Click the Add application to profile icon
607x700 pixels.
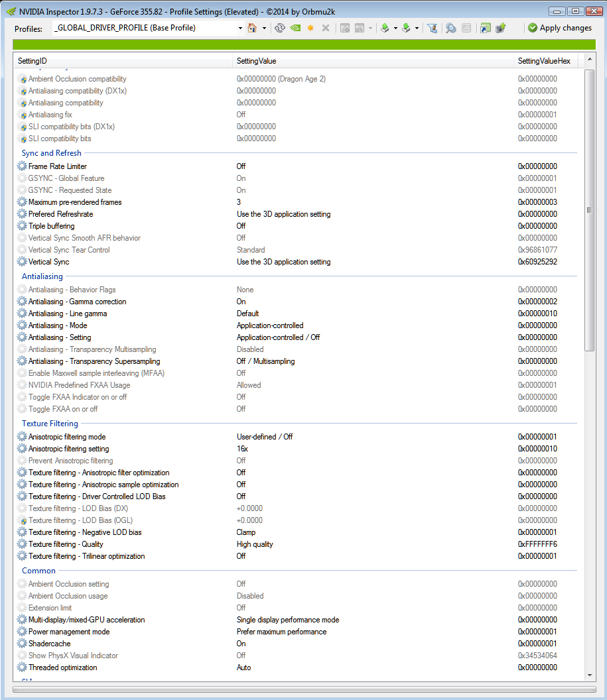point(345,28)
